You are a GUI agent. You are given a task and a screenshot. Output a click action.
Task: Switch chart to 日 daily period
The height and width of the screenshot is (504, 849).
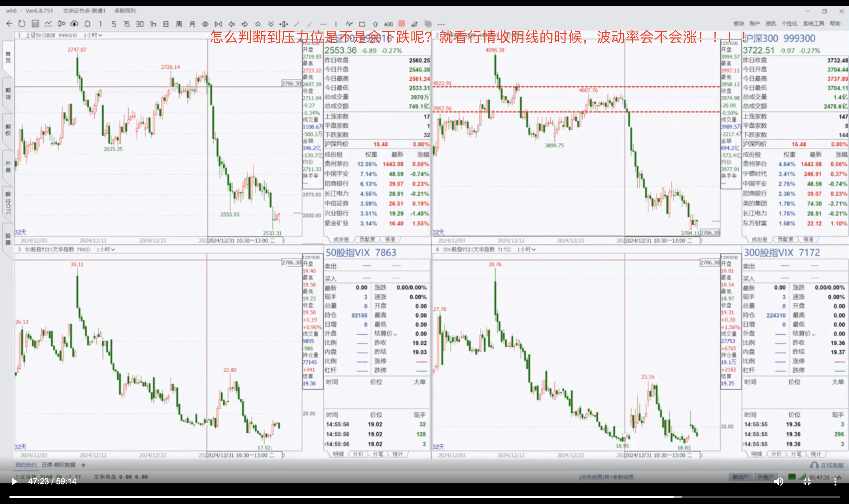pyautogui.click(x=166, y=24)
